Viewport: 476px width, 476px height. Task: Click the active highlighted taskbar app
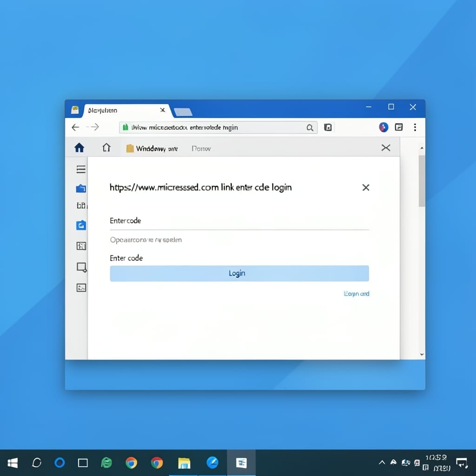coord(241,463)
